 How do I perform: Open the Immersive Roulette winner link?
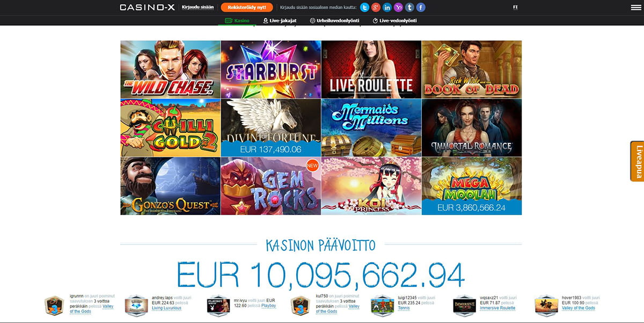click(497, 308)
